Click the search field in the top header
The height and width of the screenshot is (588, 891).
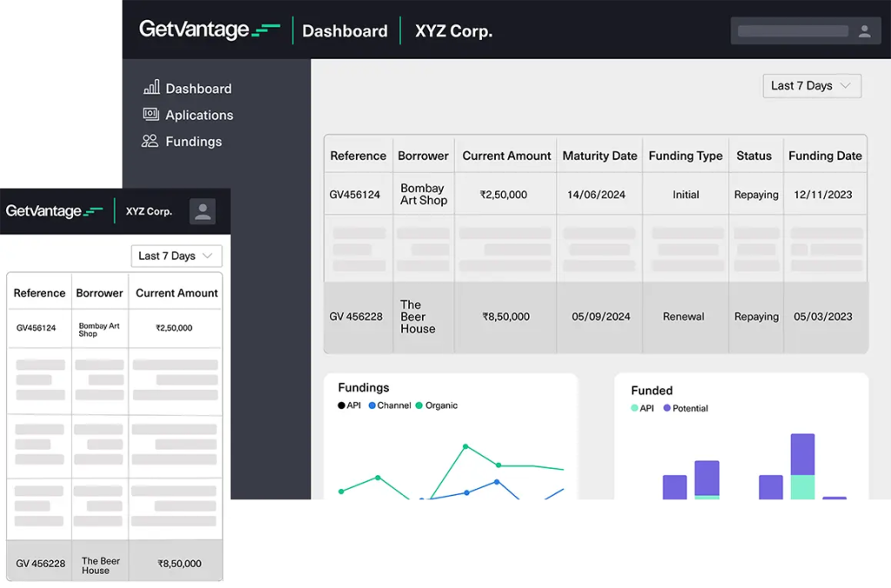[x=793, y=31]
